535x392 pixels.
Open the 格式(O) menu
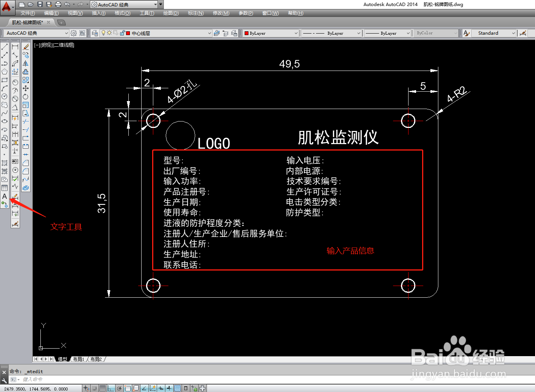[122, 13]
